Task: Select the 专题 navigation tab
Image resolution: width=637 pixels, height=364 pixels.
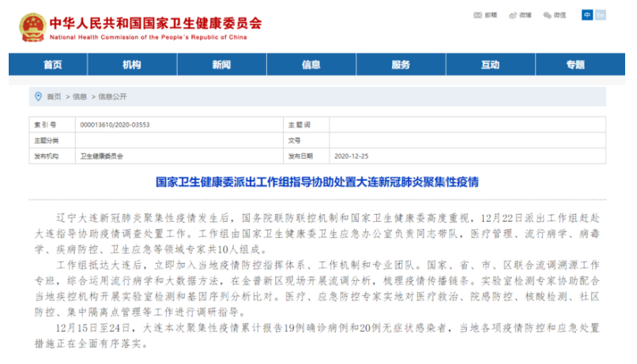Action: (x=575, y=65)
